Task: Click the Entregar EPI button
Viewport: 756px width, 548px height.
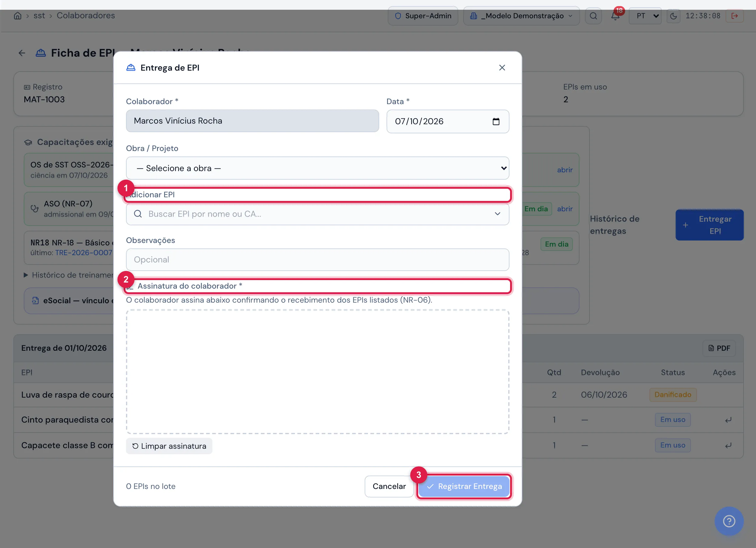Action: pyautogui.click(x=709, y=225)
